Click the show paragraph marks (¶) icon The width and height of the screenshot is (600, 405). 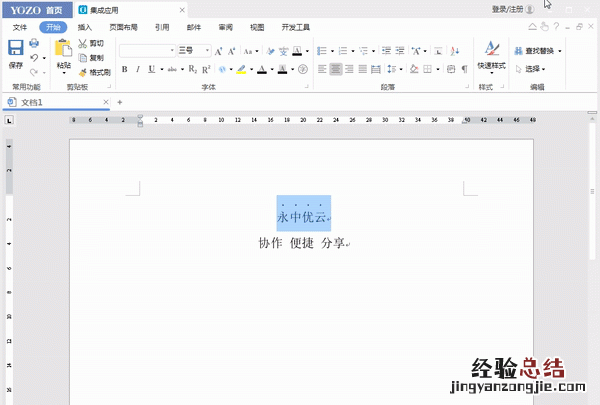coord(464,69)
